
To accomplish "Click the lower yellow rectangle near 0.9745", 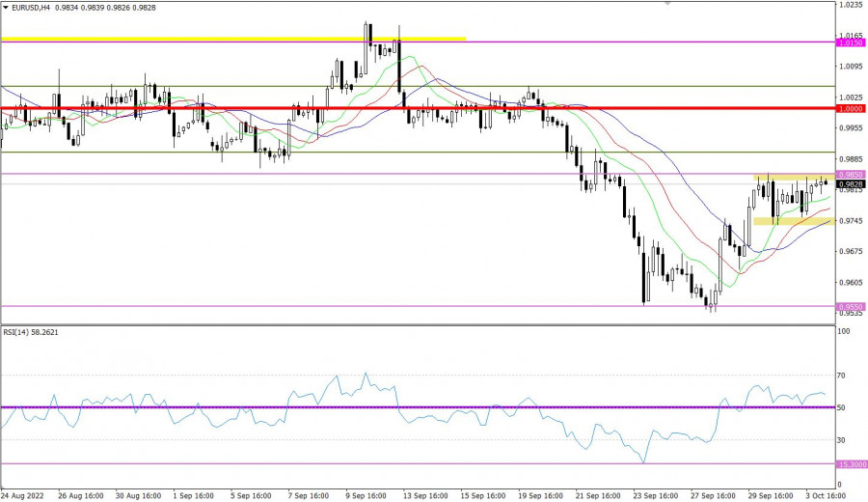I will (x=791, y=221).
